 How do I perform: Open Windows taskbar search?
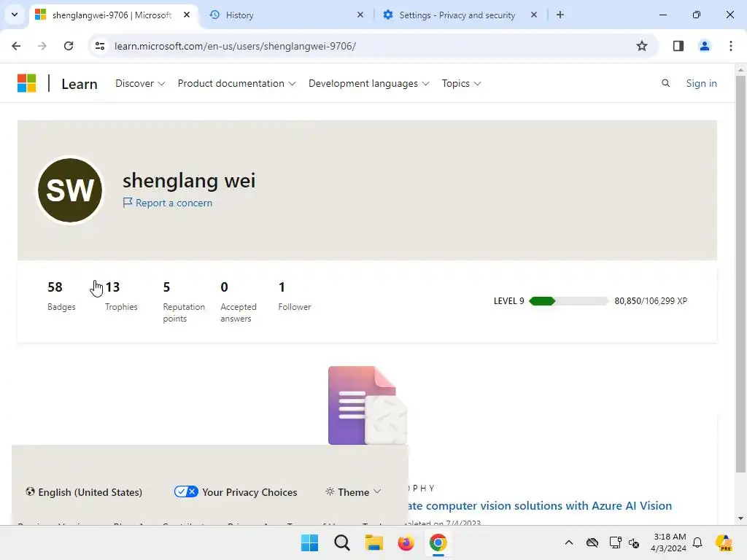[341, 542]
